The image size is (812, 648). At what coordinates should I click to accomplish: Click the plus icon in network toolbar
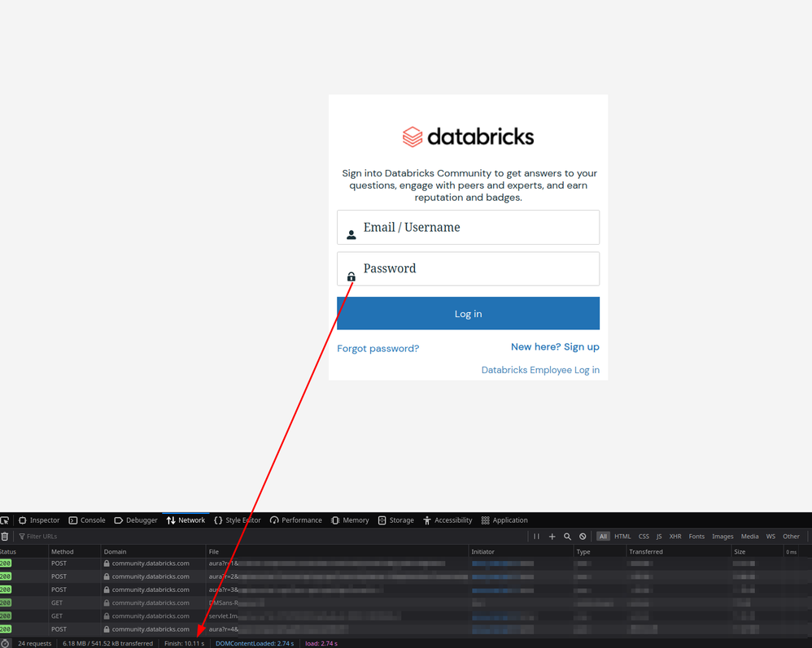click(x=552, y=537)
